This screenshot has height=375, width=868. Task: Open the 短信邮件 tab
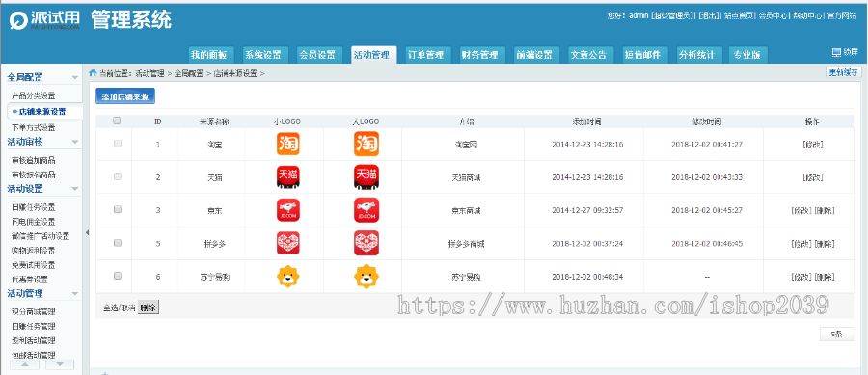[x=644, y=55]
